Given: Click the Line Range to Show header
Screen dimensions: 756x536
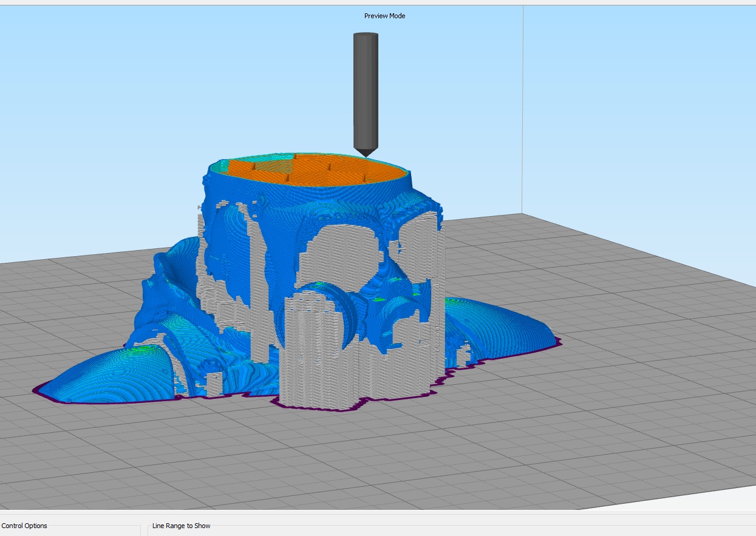Looking at the screenshot, I should [x=181, y=526].
